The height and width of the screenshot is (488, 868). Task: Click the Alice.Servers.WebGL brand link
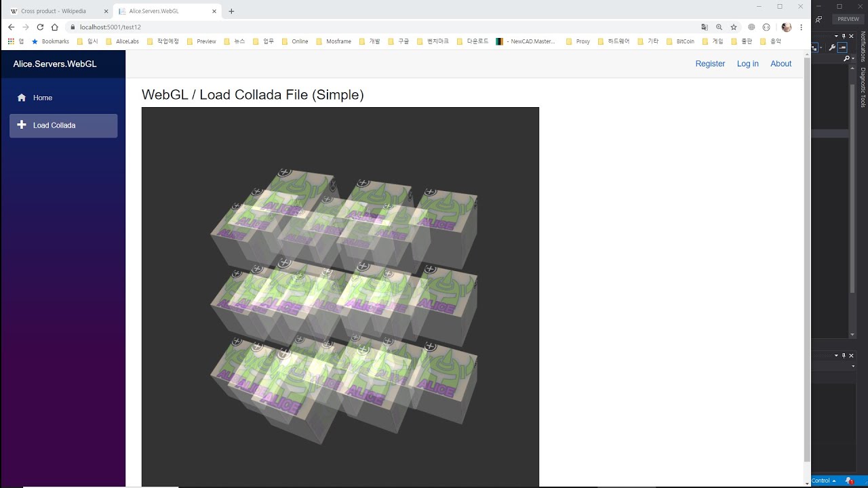tap(55, 64)
